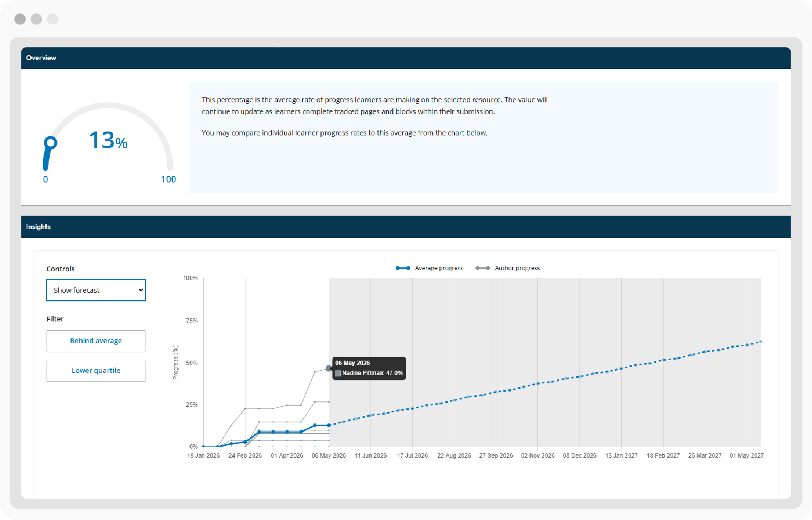Screen dimensions: 812x520
Task: Click the forecast endpoint at 01 May 2027
Action: pos(761,342)
